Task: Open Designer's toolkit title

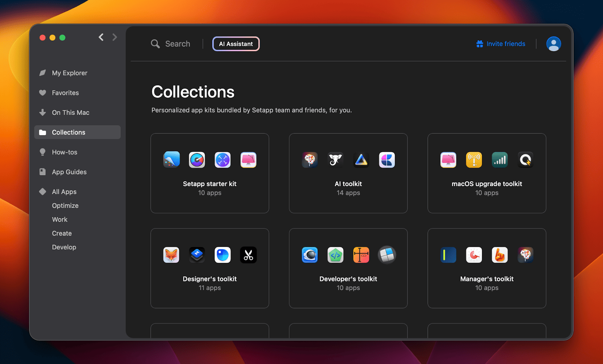Action: (x=210, y=279)
